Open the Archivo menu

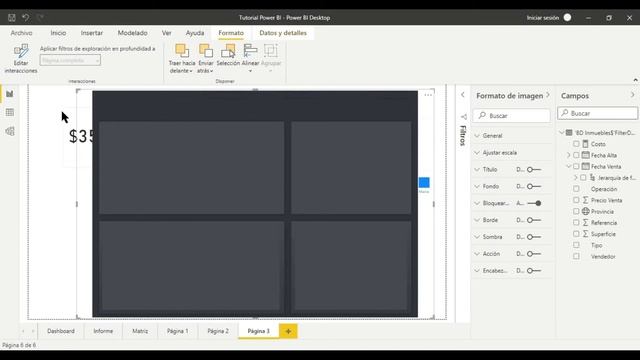click(21, 33)
